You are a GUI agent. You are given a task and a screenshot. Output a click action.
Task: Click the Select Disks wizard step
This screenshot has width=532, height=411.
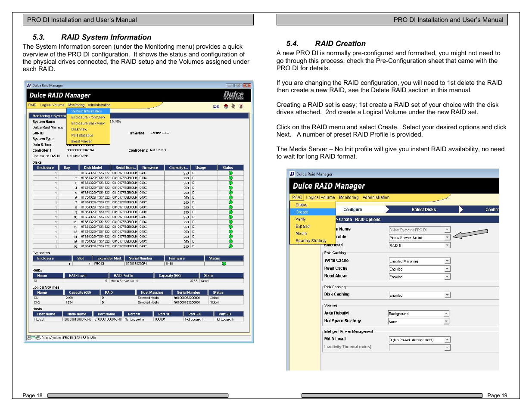coord(424,209)
